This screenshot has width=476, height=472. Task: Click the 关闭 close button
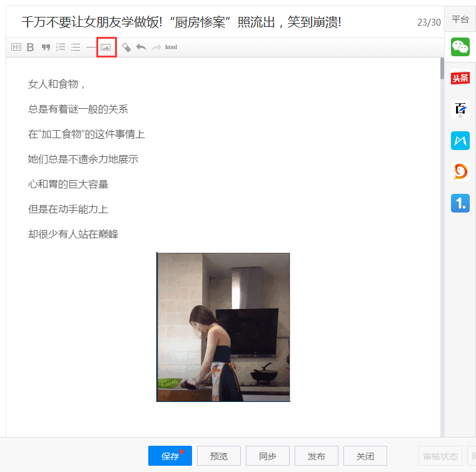[365, 456]
